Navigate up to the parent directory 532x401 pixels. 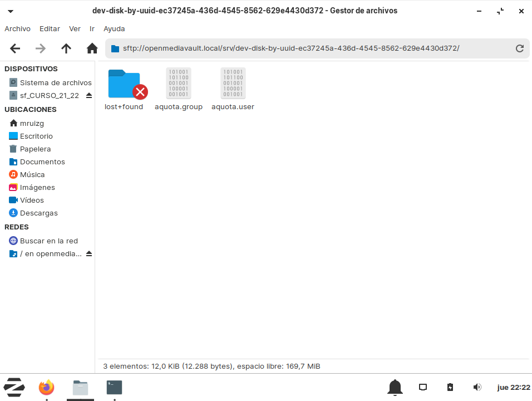click(x=66, y=48)
